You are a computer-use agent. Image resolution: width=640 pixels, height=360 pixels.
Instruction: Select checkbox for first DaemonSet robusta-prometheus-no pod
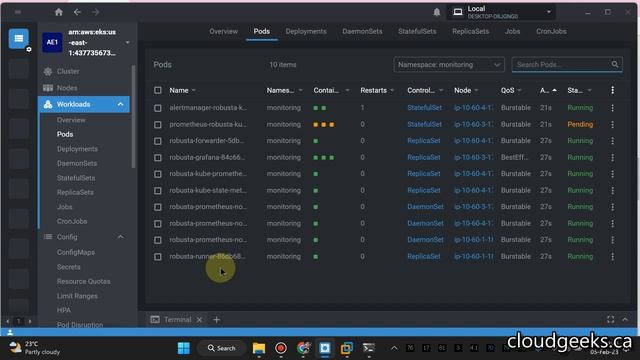[158, 207]
